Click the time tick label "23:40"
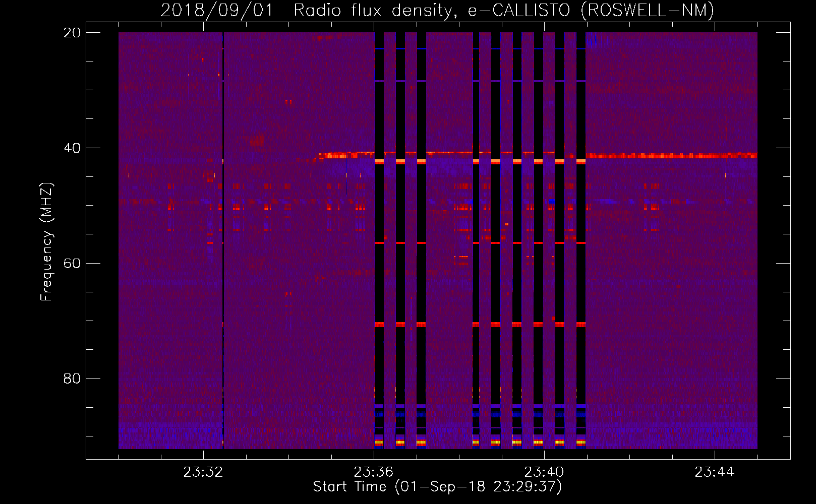 [x=544, y=472]
